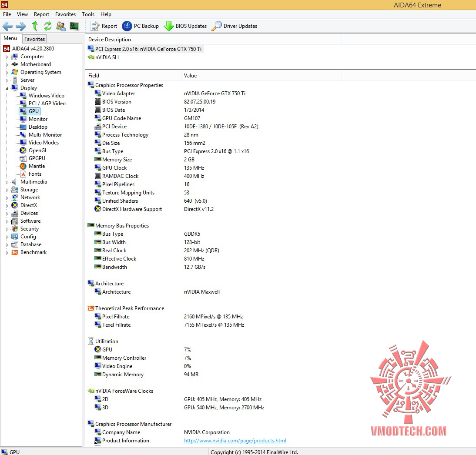Click the Forward navigation arrow

20,26
